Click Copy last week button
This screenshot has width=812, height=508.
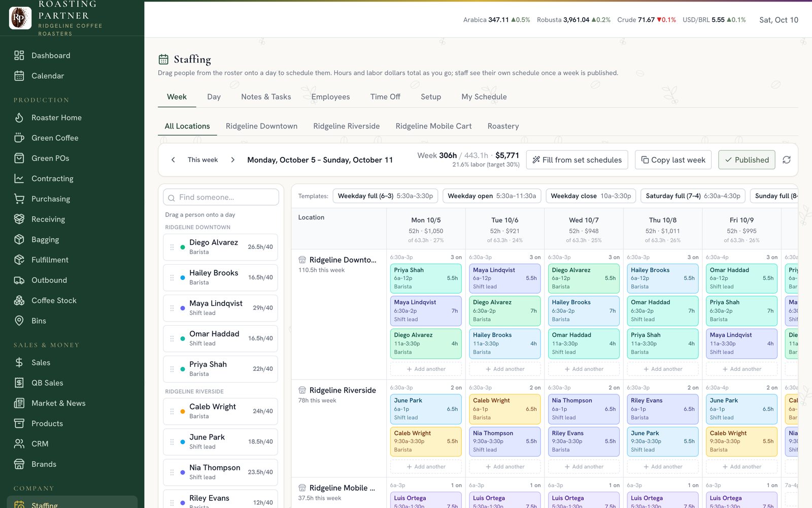[x=673, y=160]
